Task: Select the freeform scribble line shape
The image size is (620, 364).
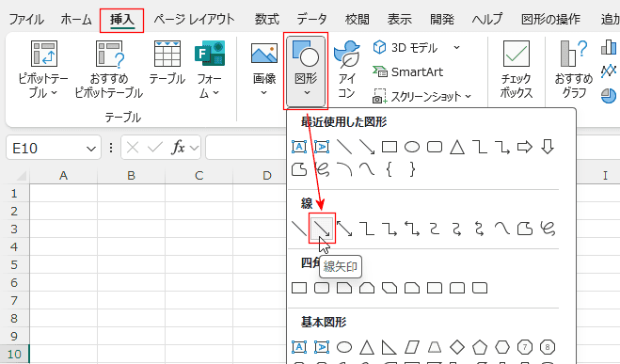Action: [x=548, y=229]
